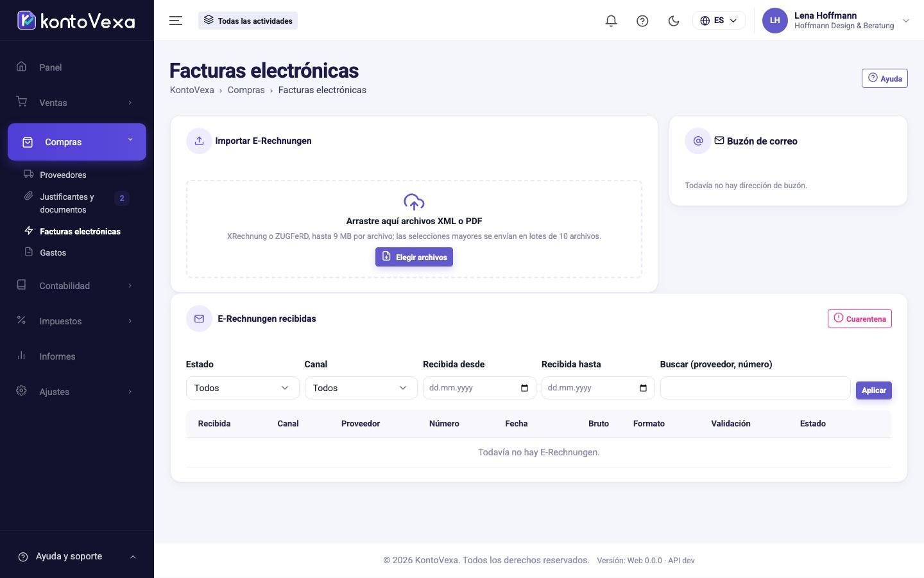This screenshot has width=924, height=578.
Task: Click the cloud upload icon
Action: click(x=414, y=202)
